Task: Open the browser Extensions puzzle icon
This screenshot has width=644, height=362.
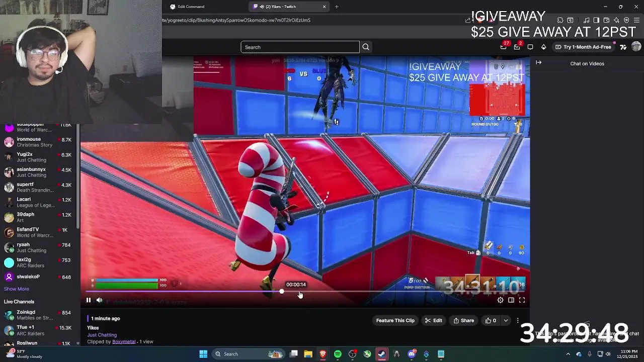Action: [x=560, y=20]
